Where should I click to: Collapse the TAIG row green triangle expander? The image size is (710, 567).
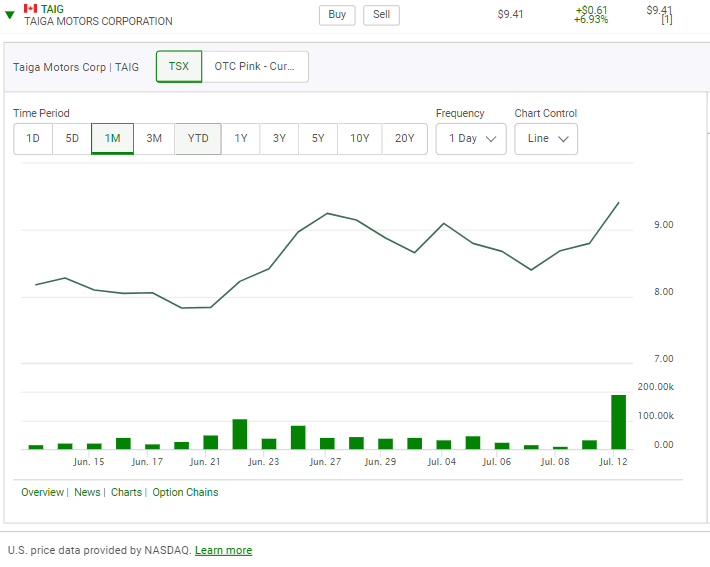[10, 15]
